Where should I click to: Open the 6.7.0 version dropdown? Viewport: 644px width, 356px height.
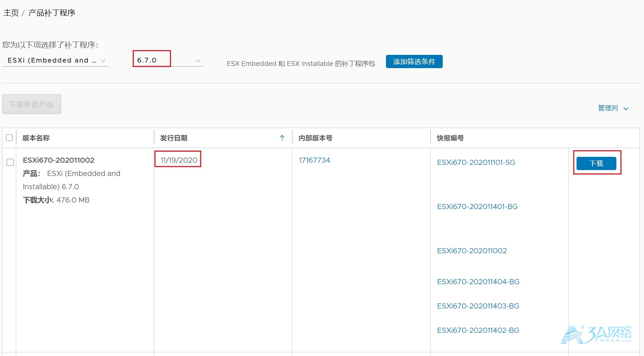click(168, 60)
